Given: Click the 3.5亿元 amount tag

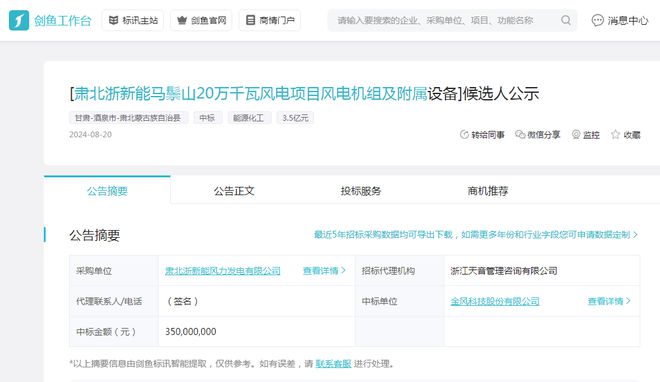Looking at the screenshot, I should (295, 118).
